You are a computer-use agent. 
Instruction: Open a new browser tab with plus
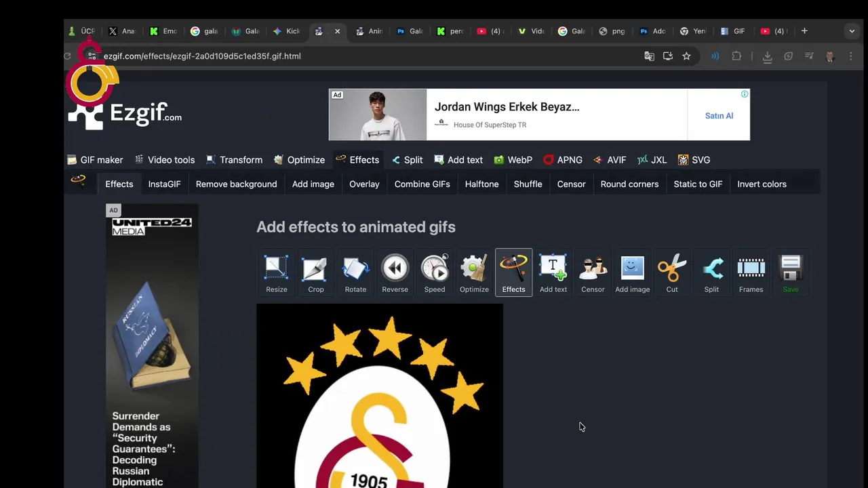pos(804,31)
